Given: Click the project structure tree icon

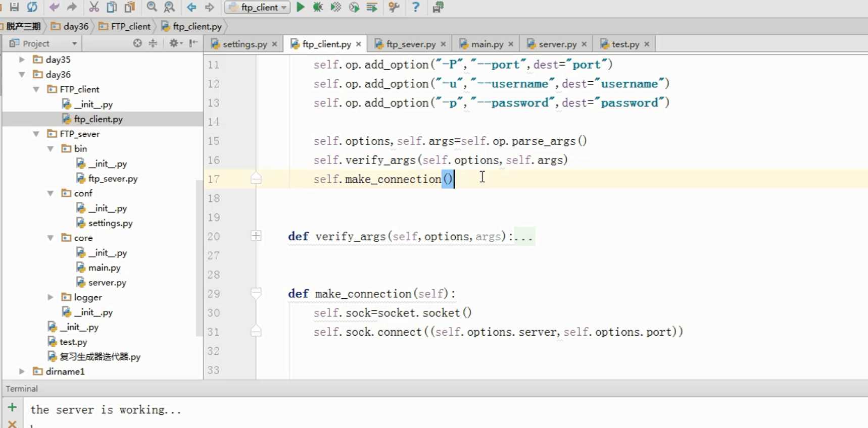Looking at the screenshot, I should click(438, 7).
